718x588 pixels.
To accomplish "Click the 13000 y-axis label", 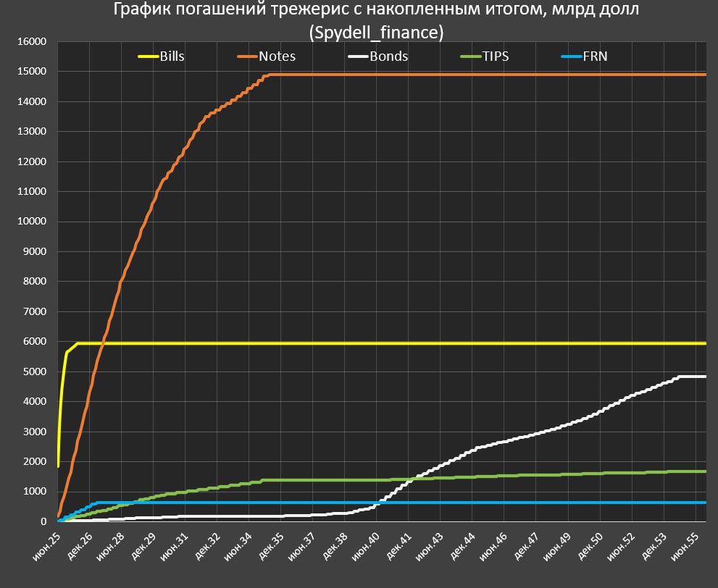I will [x=32, y=131].
